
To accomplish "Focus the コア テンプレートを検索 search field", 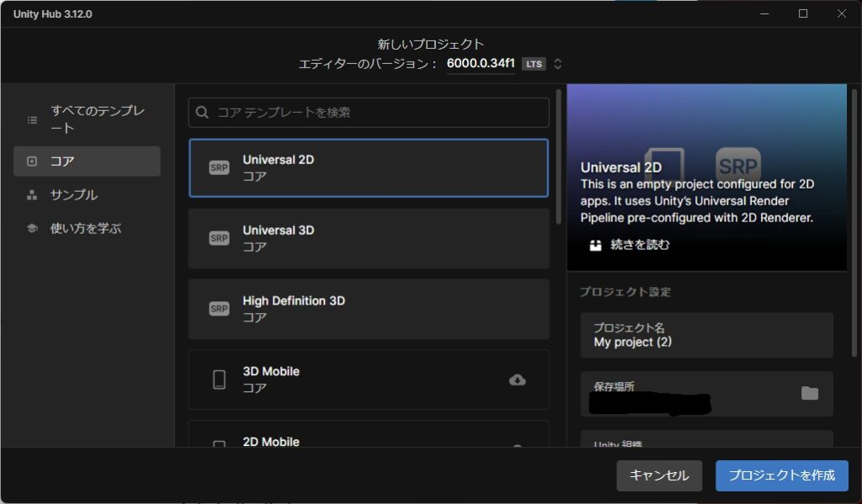I will (369, 112).
